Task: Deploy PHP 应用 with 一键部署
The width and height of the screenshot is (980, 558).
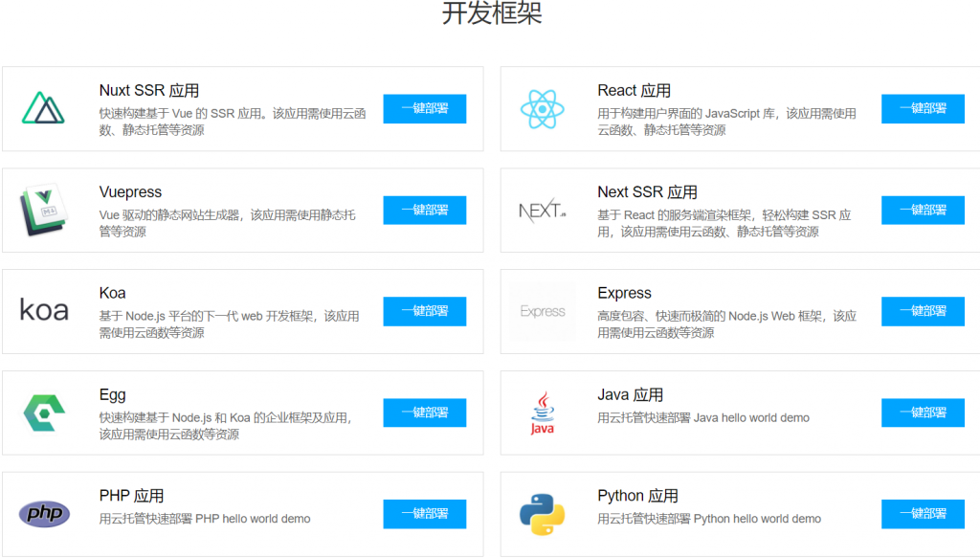Action: [x=425, y=514]
